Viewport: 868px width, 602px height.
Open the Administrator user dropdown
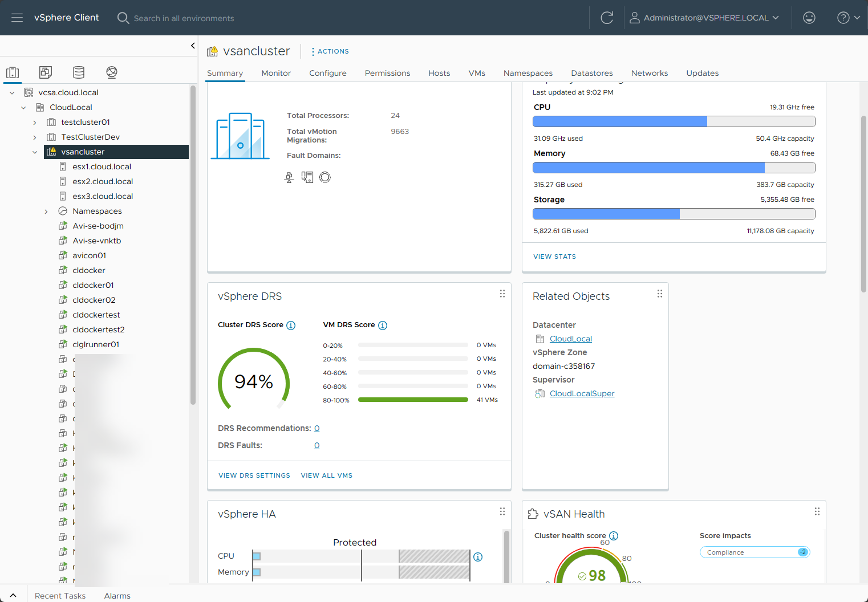click(705, 18)
